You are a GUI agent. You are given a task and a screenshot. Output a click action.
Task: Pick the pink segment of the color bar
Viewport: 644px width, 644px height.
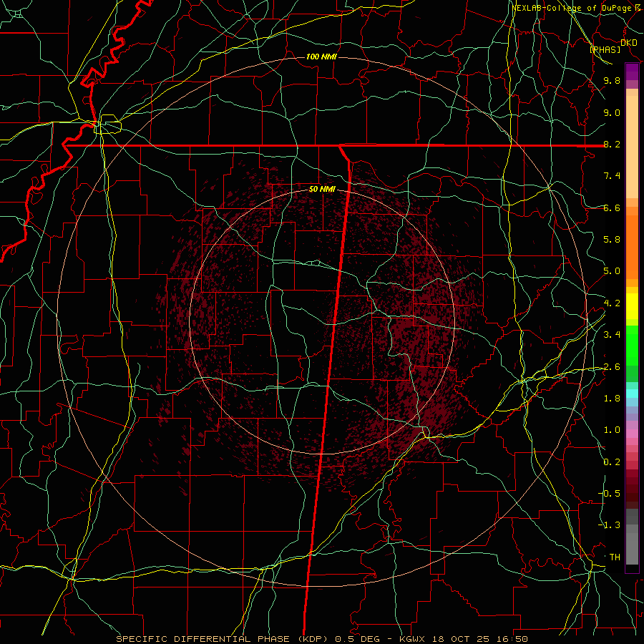coord(632,434)
